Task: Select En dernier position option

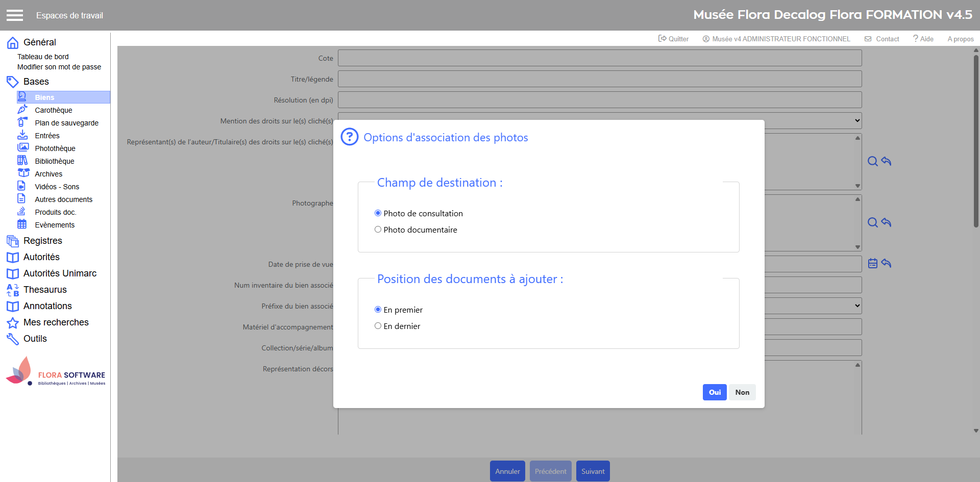Action: (378, 326)
